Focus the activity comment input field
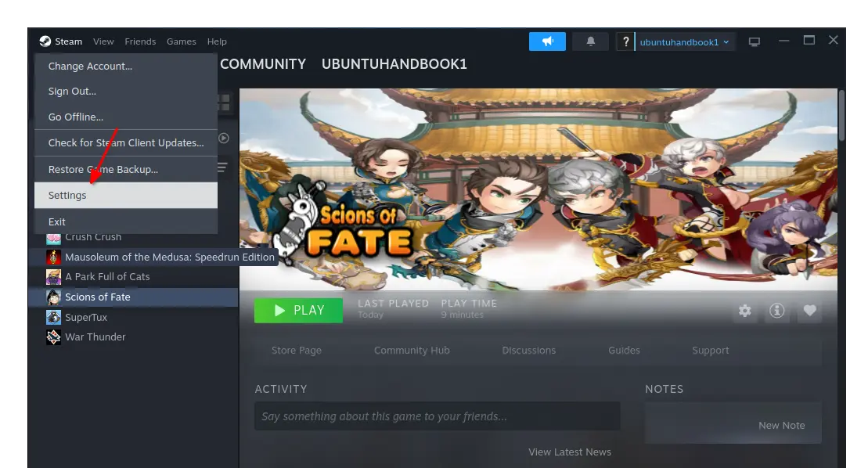868x468 pixels. click(x=438, y=416)
